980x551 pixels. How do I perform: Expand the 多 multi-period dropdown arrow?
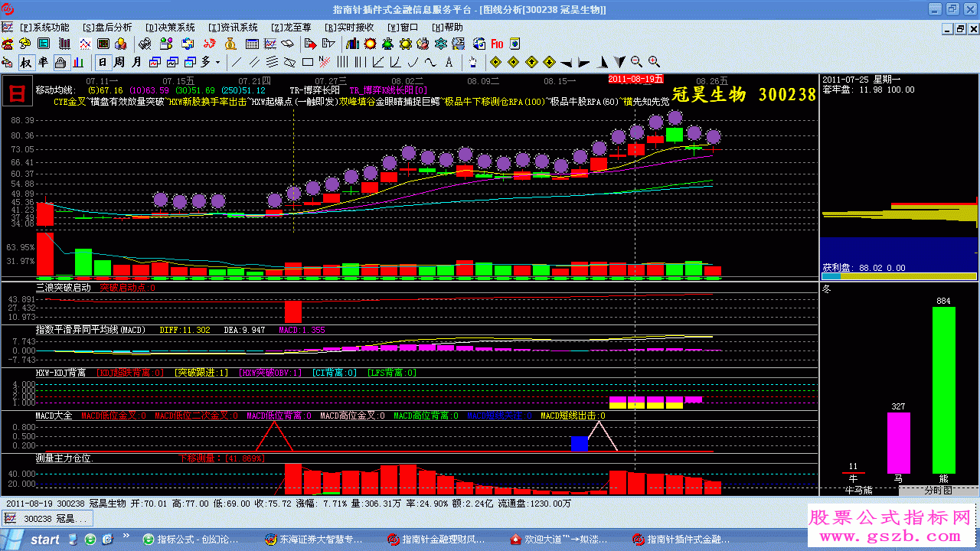[x=217, y=62]
